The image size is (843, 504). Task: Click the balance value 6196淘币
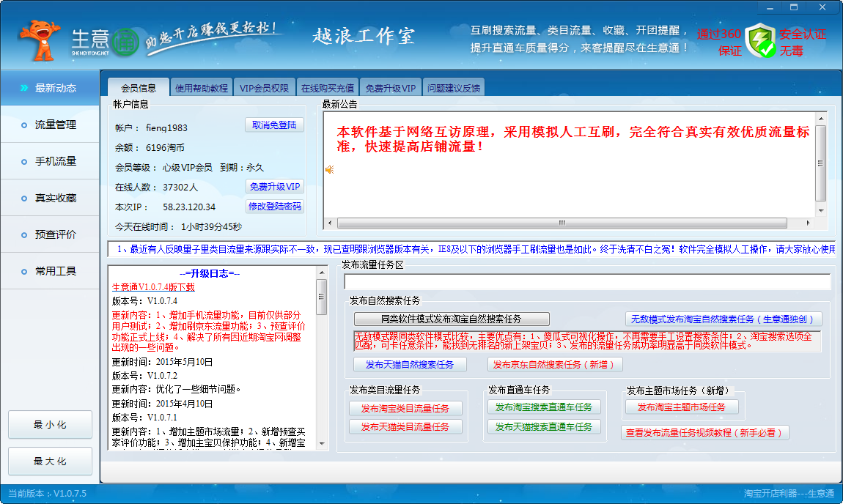click(165, 148)
